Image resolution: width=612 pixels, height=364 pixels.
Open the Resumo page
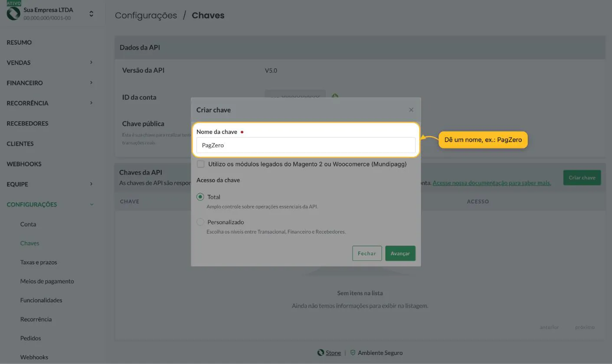coord(19,42)
